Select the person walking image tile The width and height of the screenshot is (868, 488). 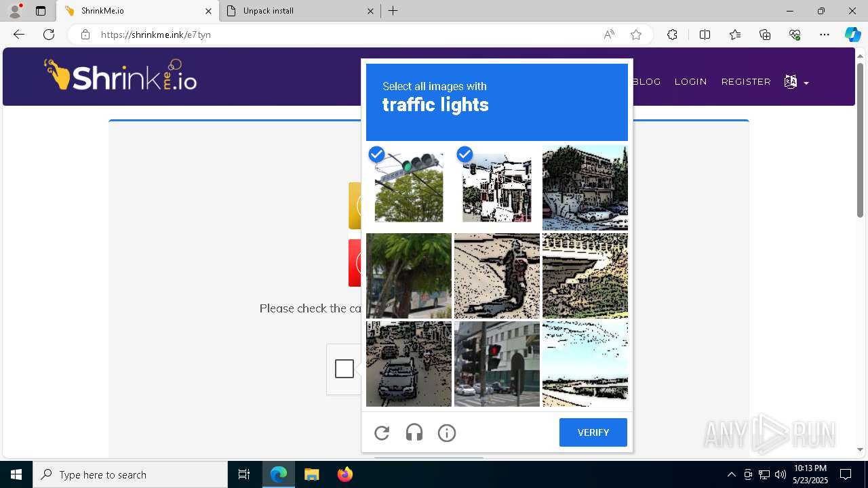[x=497, y=276]
